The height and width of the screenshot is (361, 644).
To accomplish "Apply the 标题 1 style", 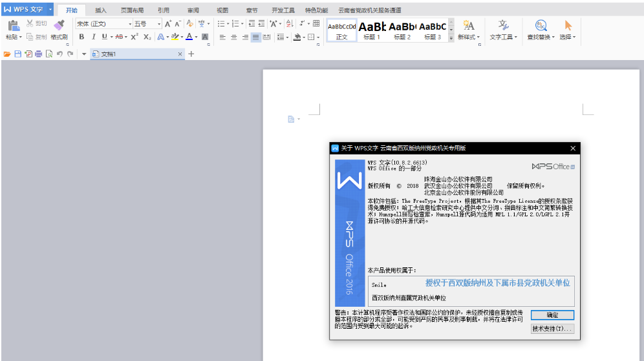I will click(x=372, y=30).
